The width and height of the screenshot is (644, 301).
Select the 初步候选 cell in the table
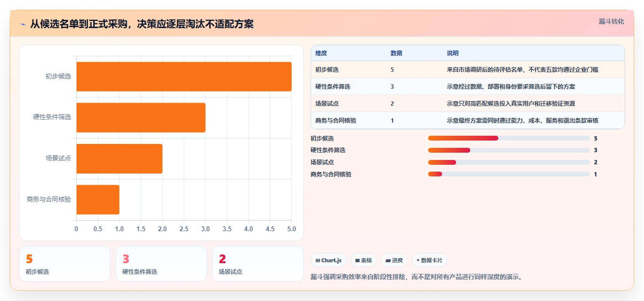[x=327, y=70]
